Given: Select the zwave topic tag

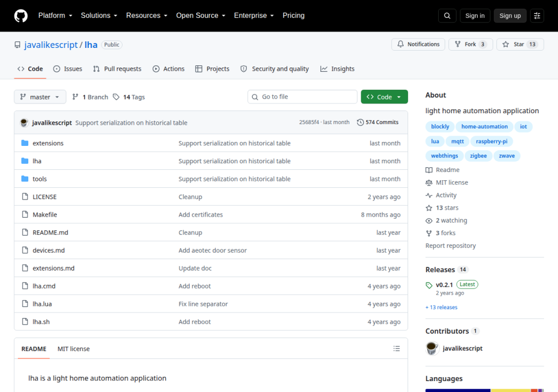Looking at the screenshot, I should (x=506, y=156).
